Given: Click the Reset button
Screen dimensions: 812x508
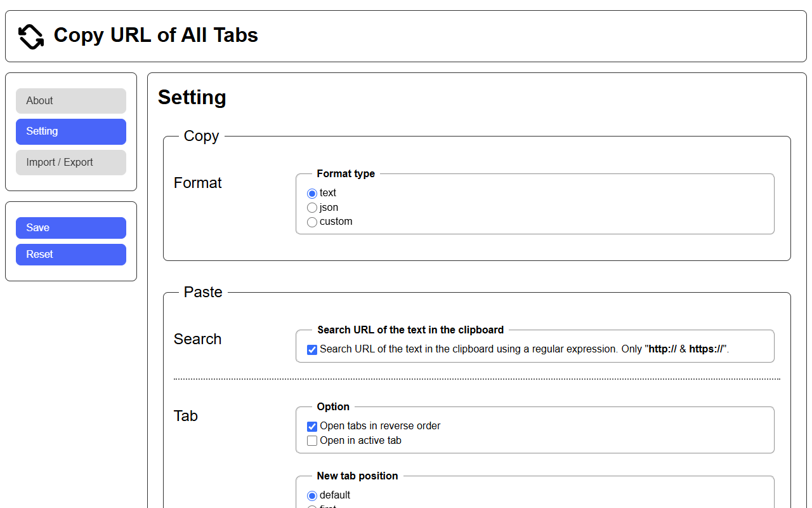Looking at the screenshot, I should [x=70, y=254].
